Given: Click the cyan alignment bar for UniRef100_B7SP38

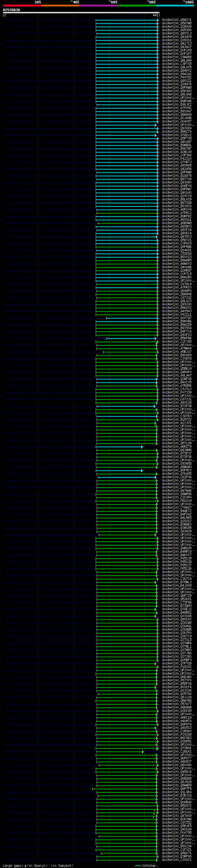Looking at the screenshot, I should pos(126,406).
